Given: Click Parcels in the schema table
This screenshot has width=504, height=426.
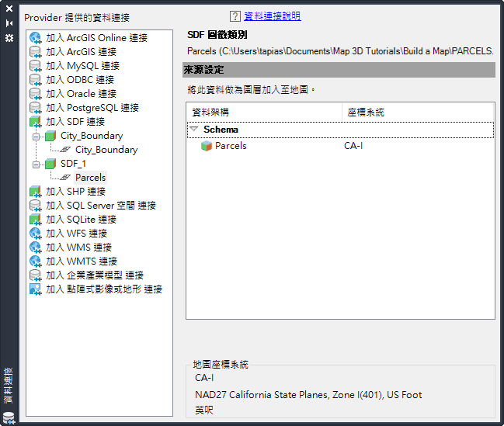Looking at the screenshot, I should coord(231,146).
